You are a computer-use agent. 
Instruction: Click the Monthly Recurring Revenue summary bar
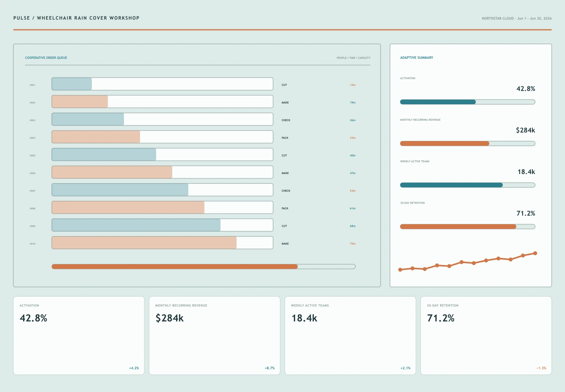coord(468,143)
